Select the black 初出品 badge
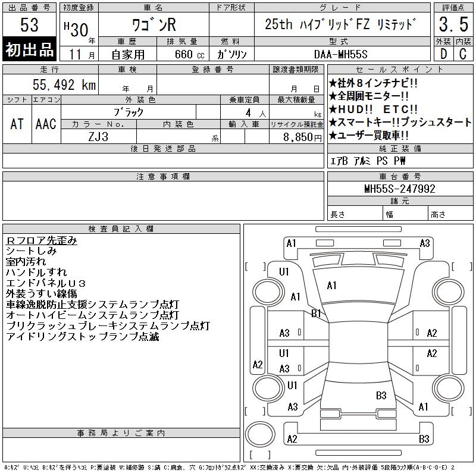Screen dimensions: 476x476 [x=29, y=49]
